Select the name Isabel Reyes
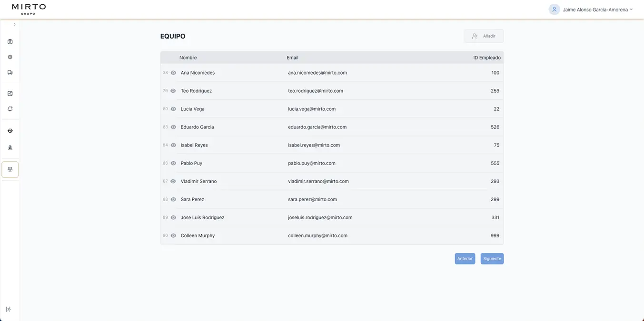 (194, 145)
